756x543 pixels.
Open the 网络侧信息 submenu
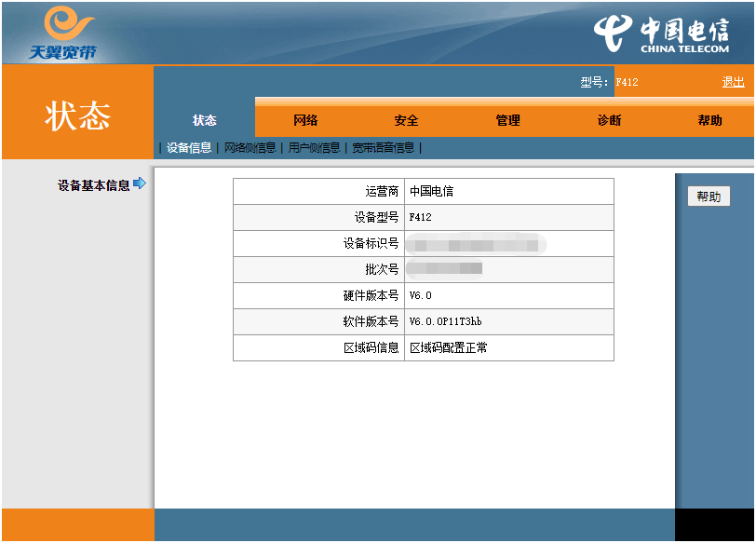(x=250, y=147)
